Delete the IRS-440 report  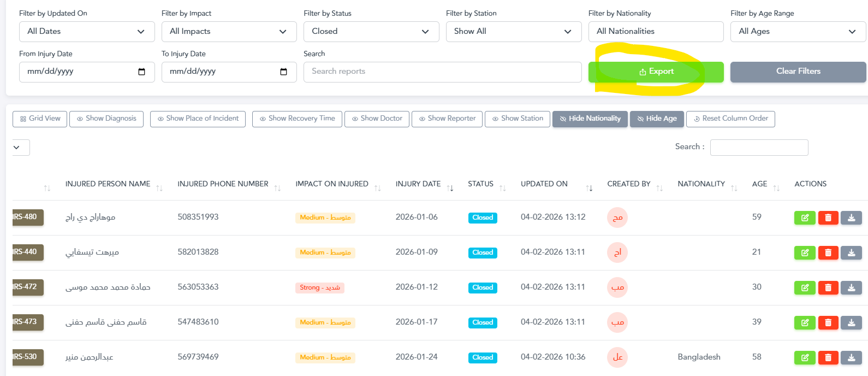(828, 252)
